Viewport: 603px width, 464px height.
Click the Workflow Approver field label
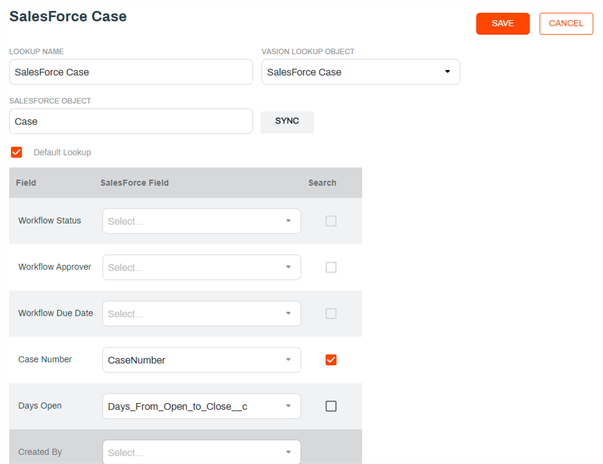55,267
